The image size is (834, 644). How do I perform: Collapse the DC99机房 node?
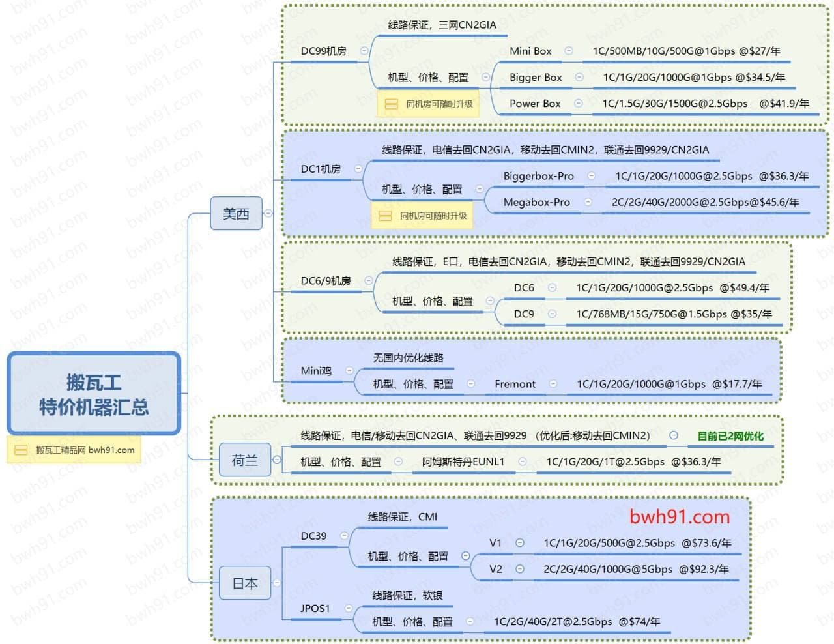coord(364,51)
